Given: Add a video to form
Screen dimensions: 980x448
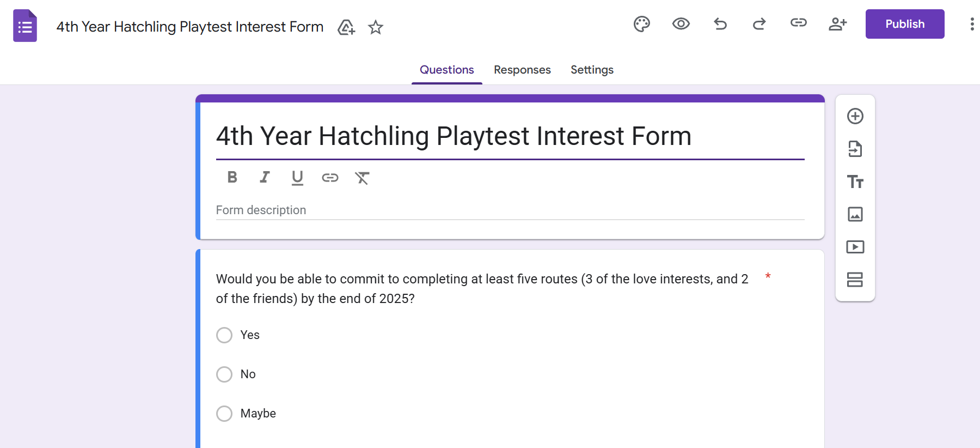Looking at the screenshot, I should (x=855, y=247).
